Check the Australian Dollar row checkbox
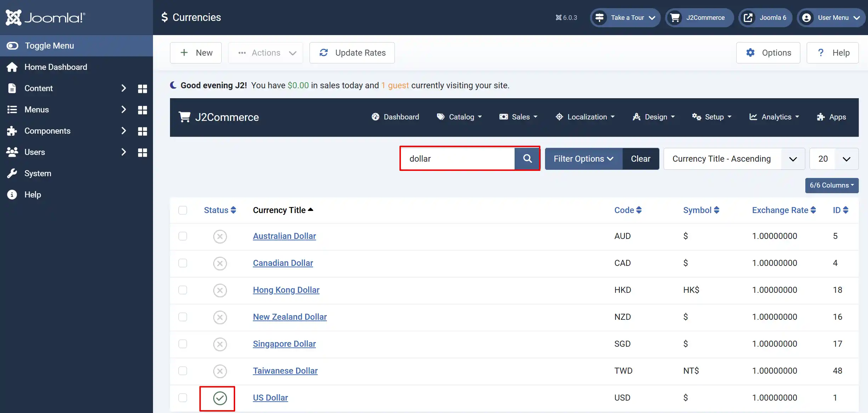This screenshot has width=868, height=413. [x=183, y=236]
